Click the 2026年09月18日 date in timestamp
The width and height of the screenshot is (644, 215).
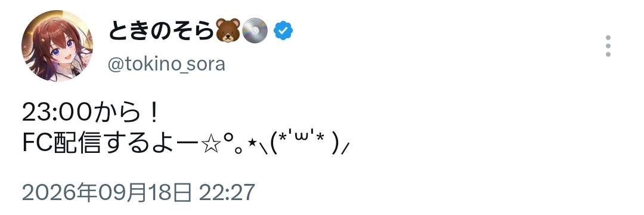coord(107,192)
